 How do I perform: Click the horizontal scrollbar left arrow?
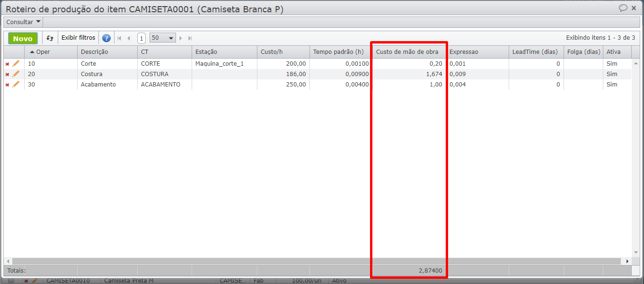7,261
